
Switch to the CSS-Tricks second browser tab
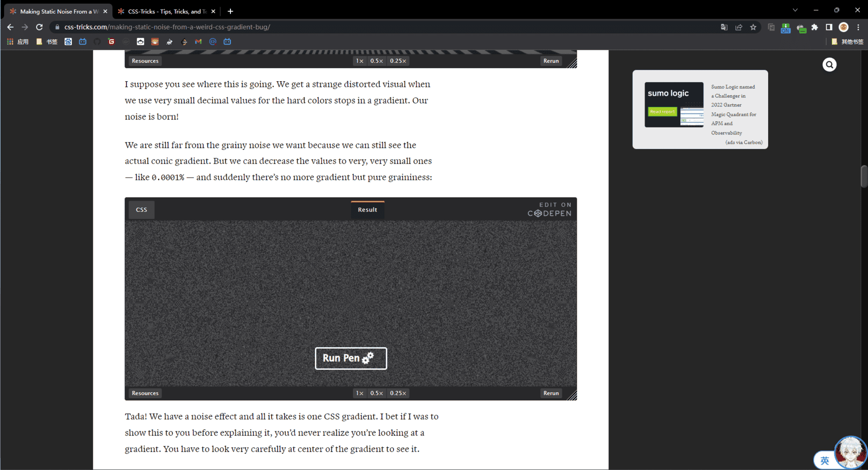(x=167, y=11)
